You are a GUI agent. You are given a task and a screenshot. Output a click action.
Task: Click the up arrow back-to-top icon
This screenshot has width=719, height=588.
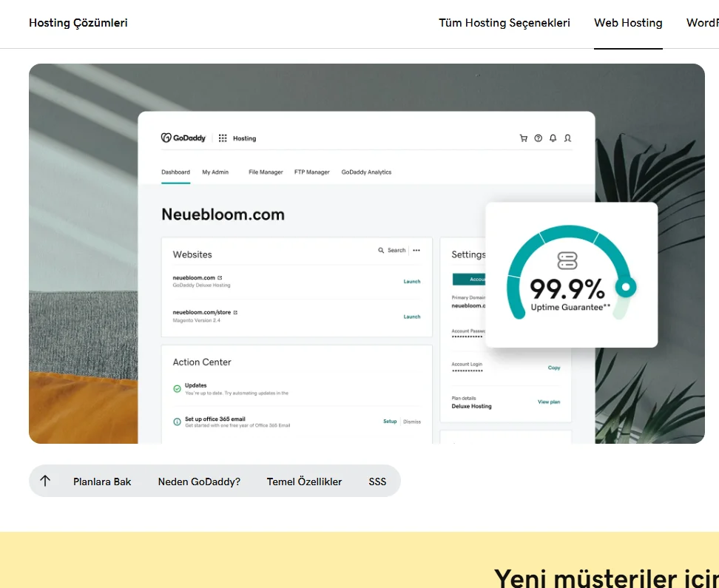tap(45, 481)
